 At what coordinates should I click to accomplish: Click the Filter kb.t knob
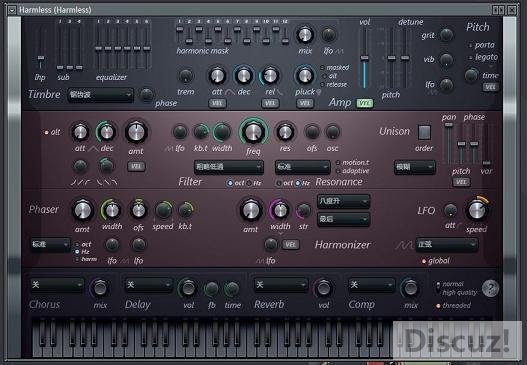click(201, 132)
